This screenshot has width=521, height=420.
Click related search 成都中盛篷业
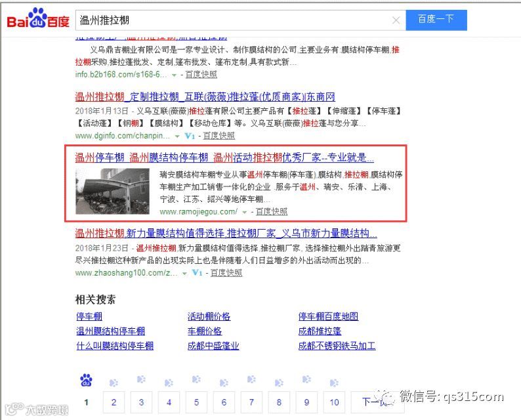click(213, 346)
